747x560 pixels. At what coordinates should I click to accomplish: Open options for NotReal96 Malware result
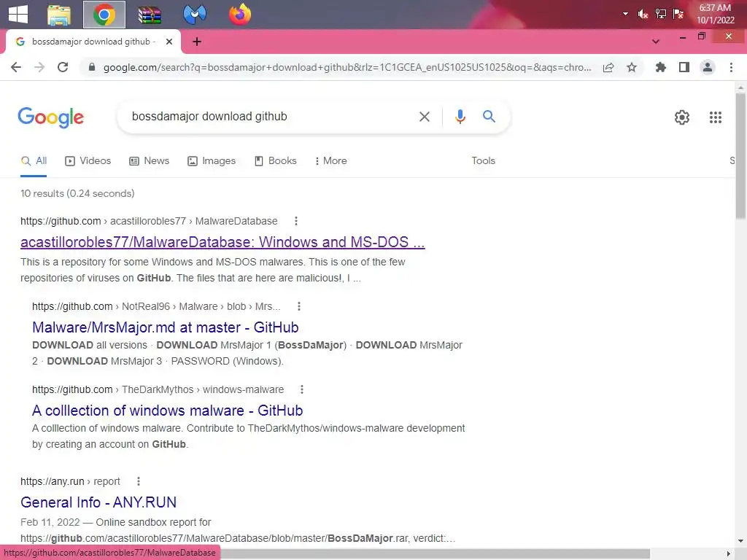pos(298,306)
